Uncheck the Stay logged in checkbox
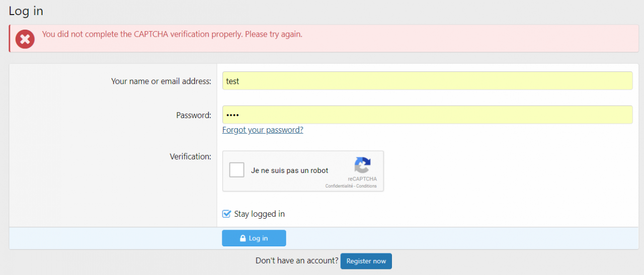This screenshot has width=644, height=275. click(226, 214)
